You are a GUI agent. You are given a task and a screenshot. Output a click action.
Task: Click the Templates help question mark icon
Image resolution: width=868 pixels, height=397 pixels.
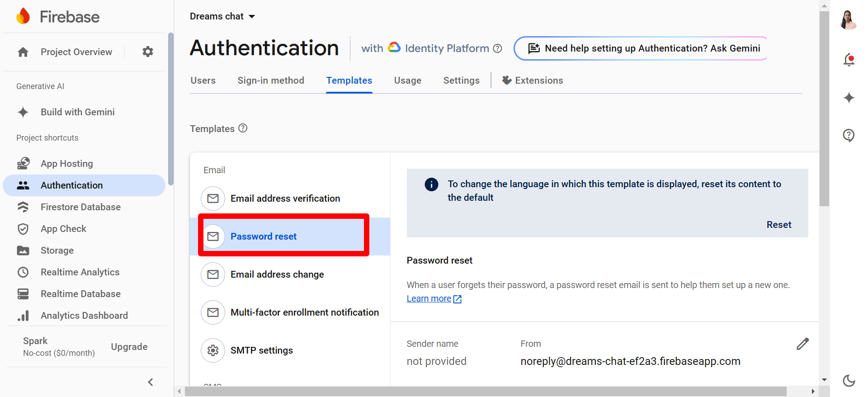click(x=243, y=128)
